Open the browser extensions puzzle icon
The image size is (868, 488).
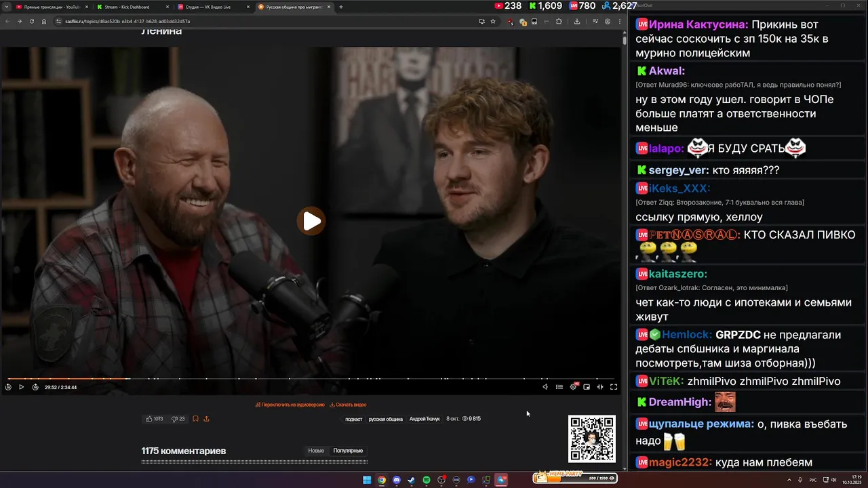tap(559, 21)
